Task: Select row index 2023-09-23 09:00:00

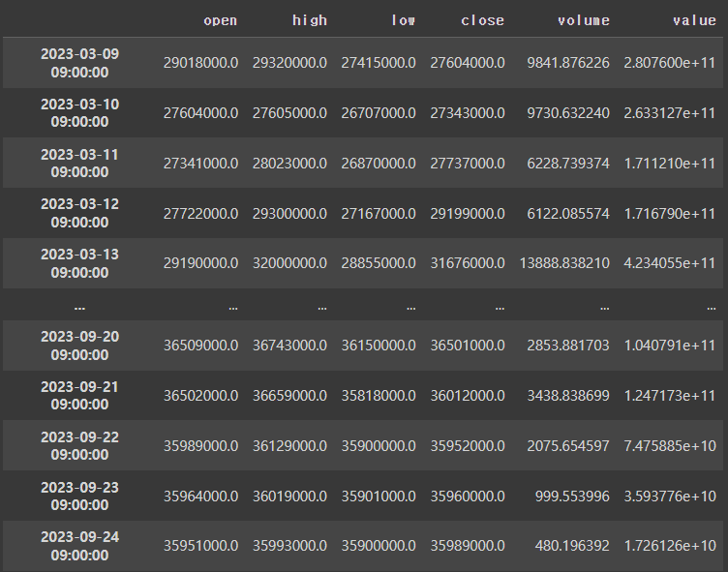Action: (x=79, y=496)
